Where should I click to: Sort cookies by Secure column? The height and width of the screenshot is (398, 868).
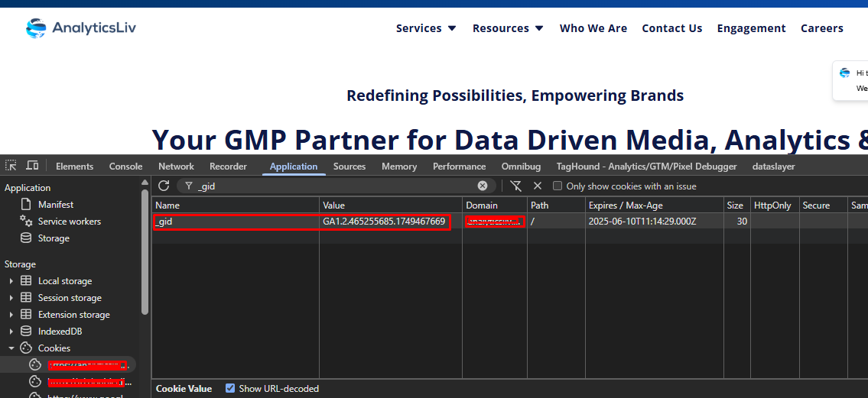pyautogui.click(x=823, y=205)
